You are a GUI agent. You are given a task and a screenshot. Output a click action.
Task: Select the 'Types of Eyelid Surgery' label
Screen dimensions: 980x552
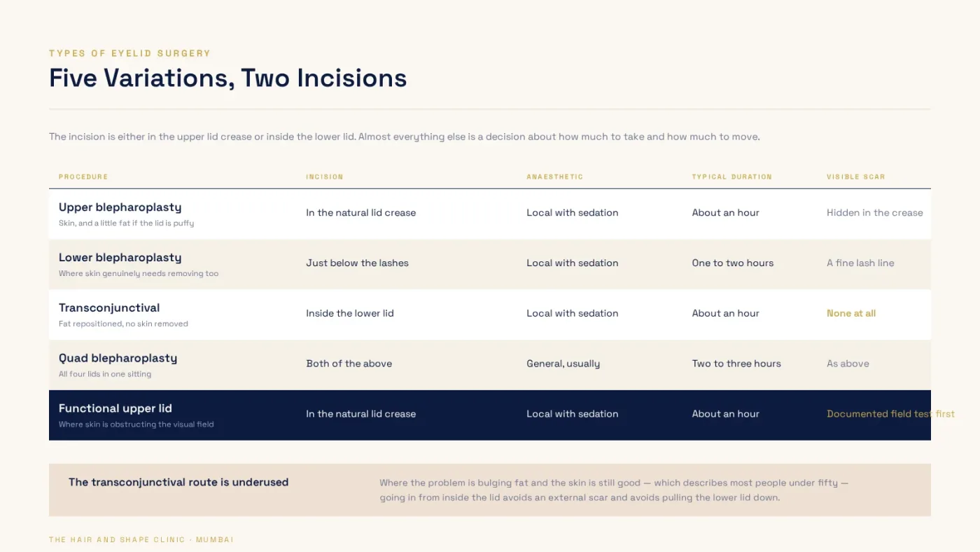point(129,53)
